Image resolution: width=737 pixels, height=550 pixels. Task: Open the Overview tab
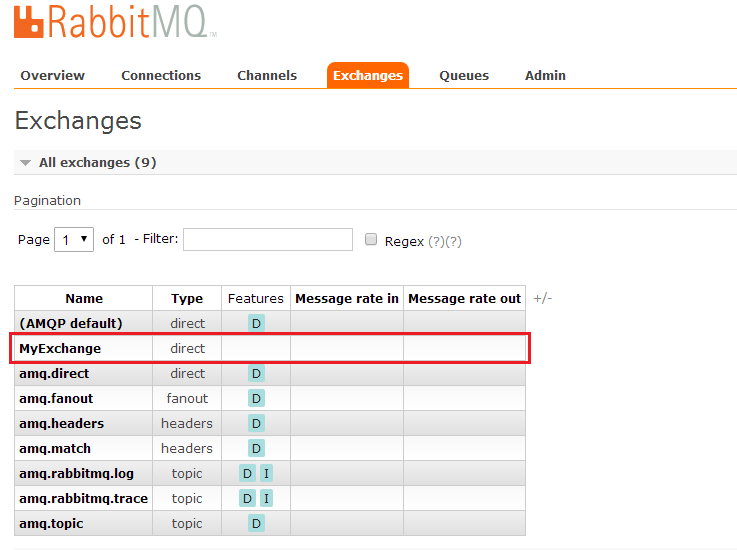[53, 76]
